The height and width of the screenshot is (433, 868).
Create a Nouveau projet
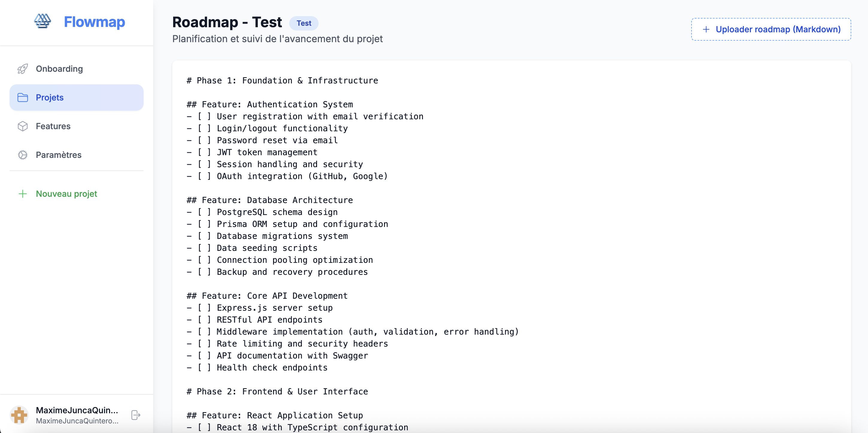pyautogui.click(x=66, y=194)
